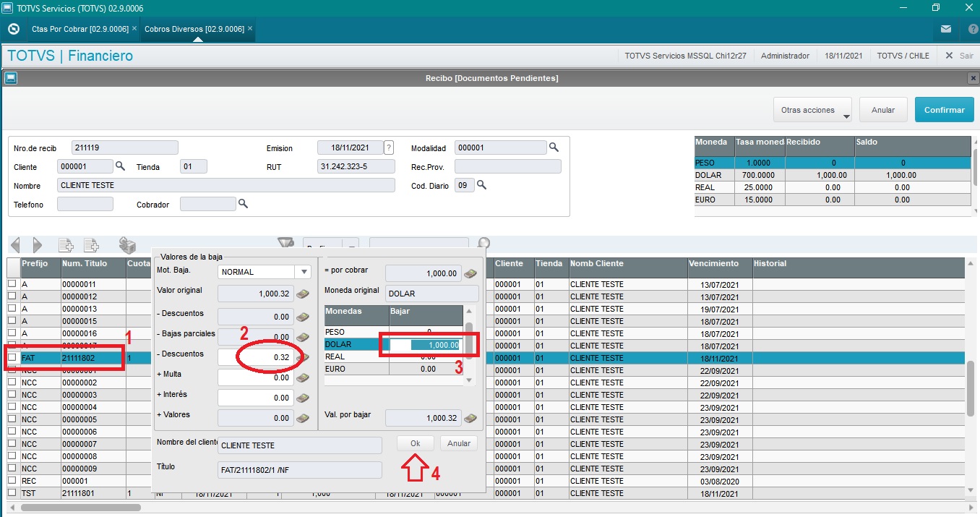Click calculator icon beside Bajas parciales
Screen dimensions: 980x517
point(303,337)
